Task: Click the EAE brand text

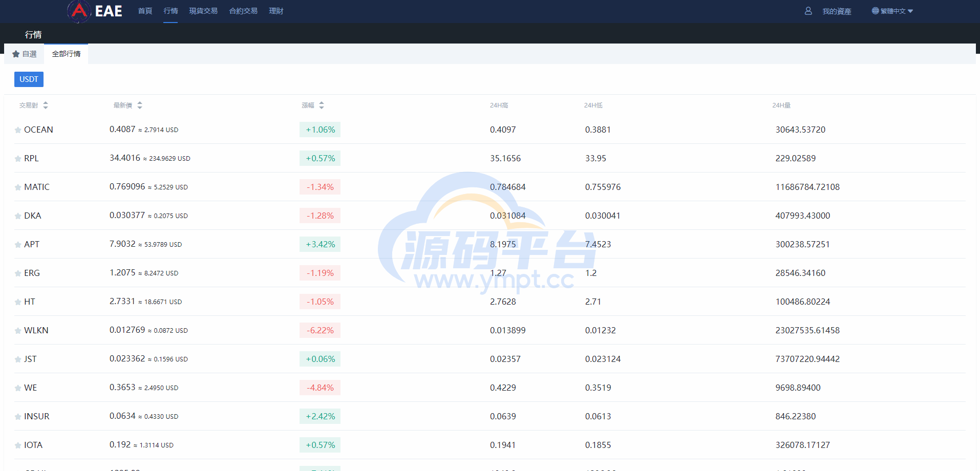Action: [x=109, y=11]
